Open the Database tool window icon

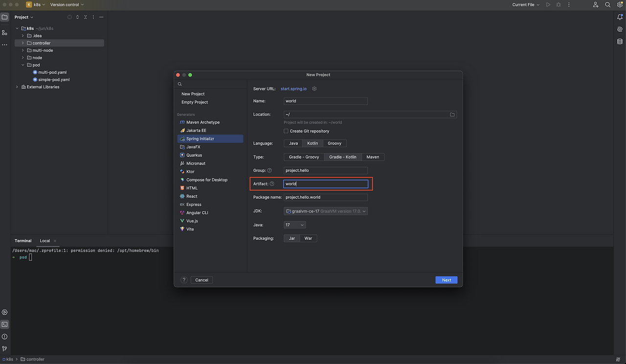(620, 42)
